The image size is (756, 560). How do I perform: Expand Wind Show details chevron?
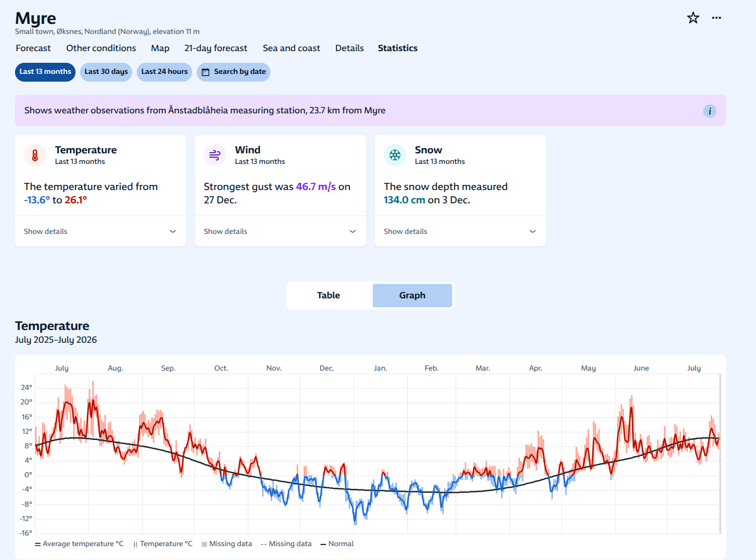(x=353, y=232)
